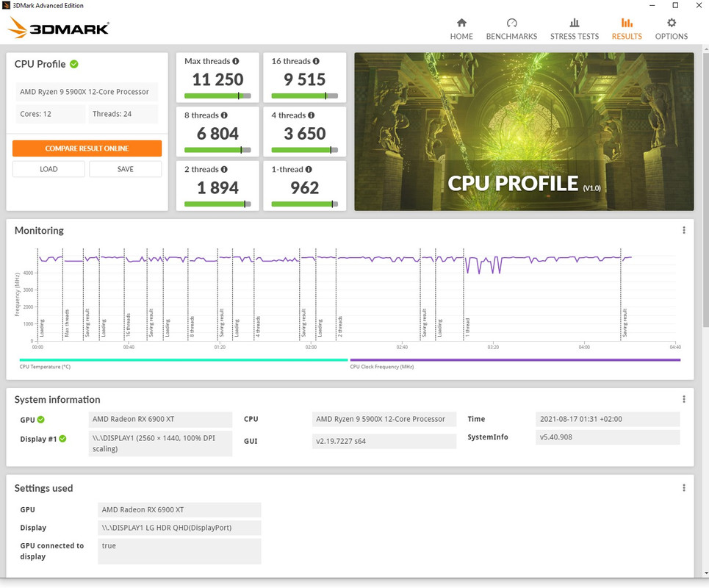Screen dimensions: 709x588
Task: Click the 4 threads score bar
Action: click(304, 150)
